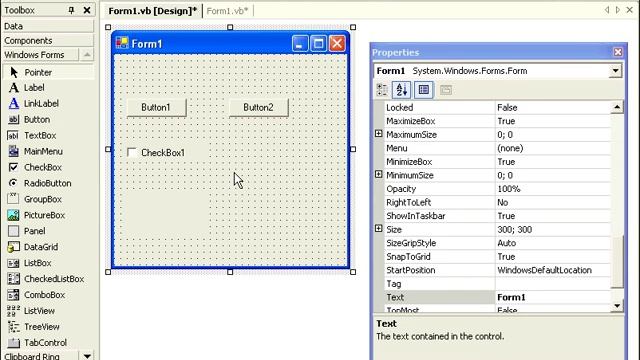This screenshot has width=640, height=360.
Task: Click the properties scrollbar thumb
Action: [617, 261]
